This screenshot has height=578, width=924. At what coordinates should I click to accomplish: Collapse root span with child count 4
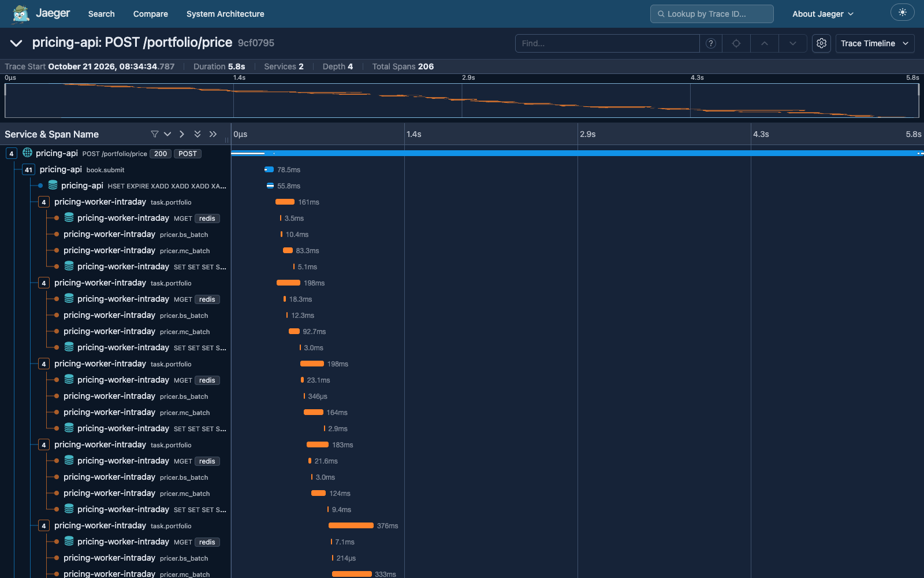[x=12, y=153]
